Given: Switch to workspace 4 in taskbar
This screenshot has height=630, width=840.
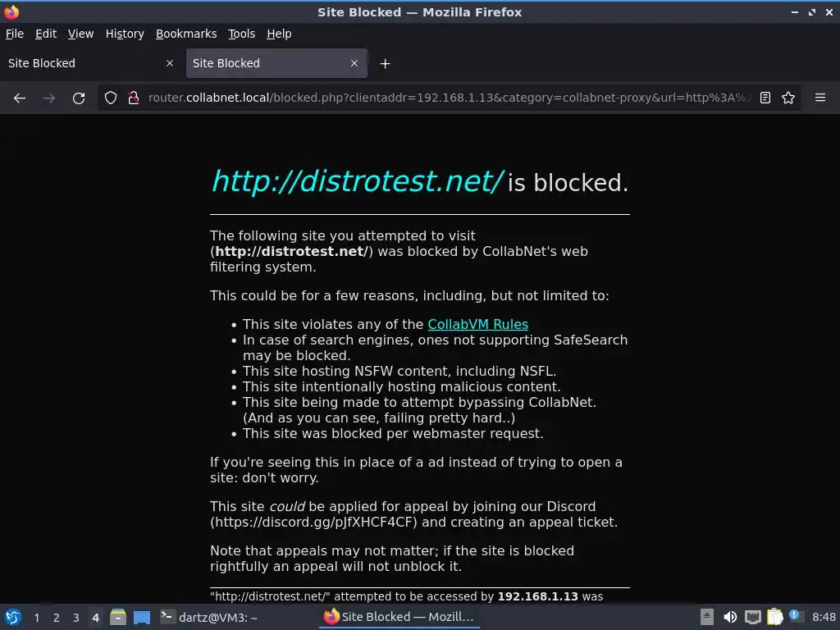Looking at the screenshot, I should tap(95, 618).
